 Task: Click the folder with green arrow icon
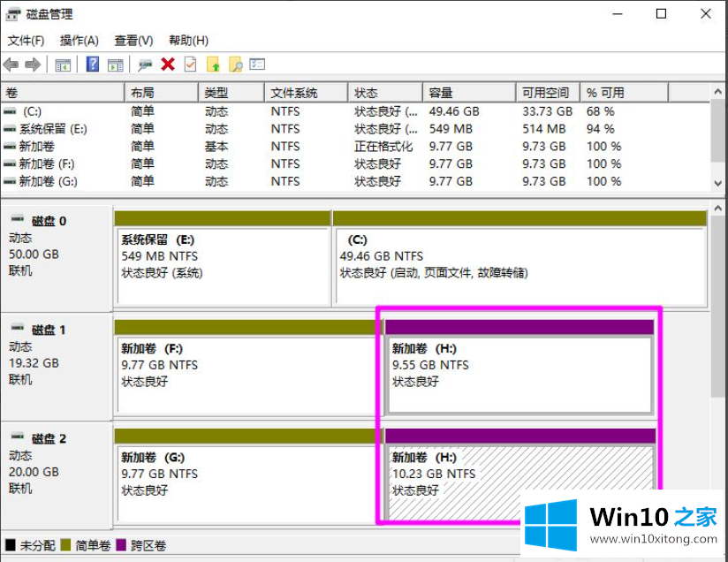pos(213,65)
